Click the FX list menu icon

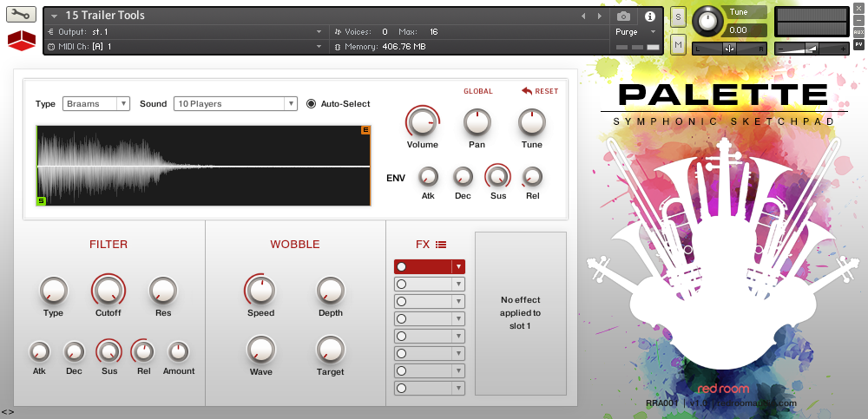[x=441, y=244]
